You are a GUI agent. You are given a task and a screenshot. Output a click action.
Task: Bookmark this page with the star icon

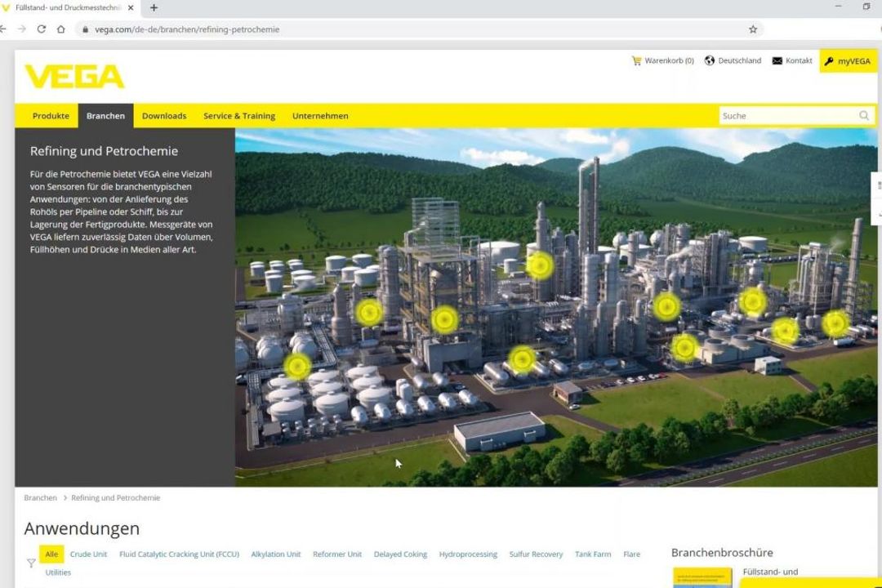pyautogui.click(x=753, y=29)
